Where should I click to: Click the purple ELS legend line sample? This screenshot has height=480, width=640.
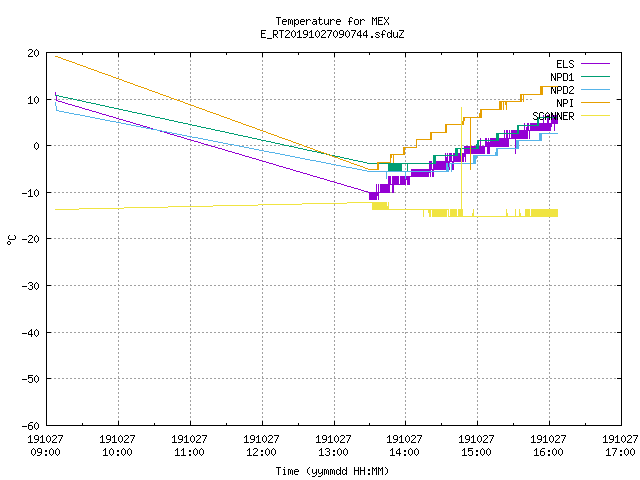tap(595, 64)
